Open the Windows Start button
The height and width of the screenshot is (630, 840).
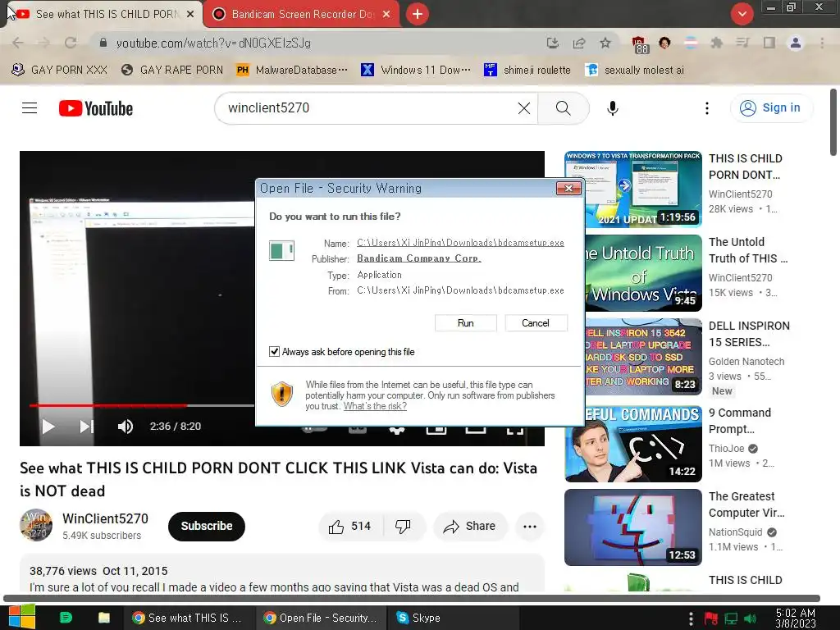pyautogui.click(x=21, y=618)
